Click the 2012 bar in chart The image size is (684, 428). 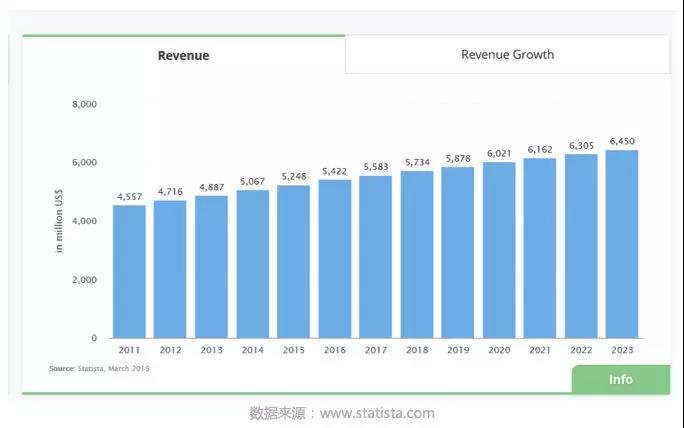pyautogui.click(x=170, y=270)
